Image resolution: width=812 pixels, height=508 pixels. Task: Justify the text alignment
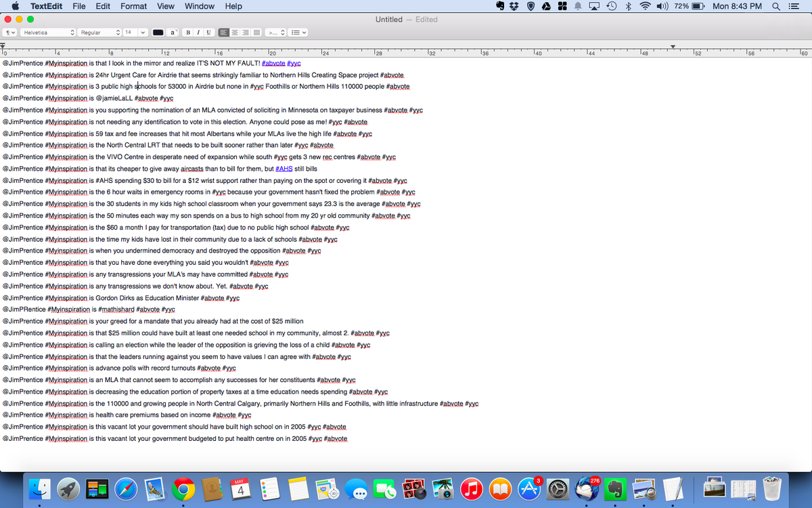coord(256,33)
